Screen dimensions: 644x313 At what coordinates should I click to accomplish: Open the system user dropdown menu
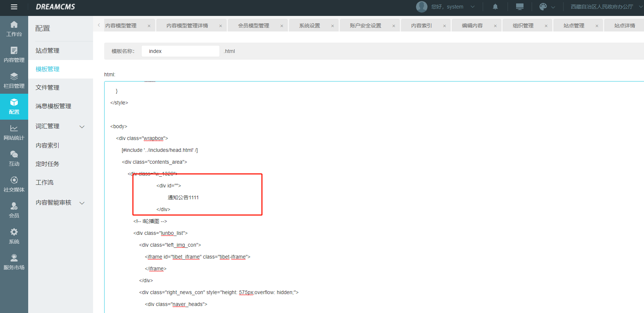[x=446, y=7]
